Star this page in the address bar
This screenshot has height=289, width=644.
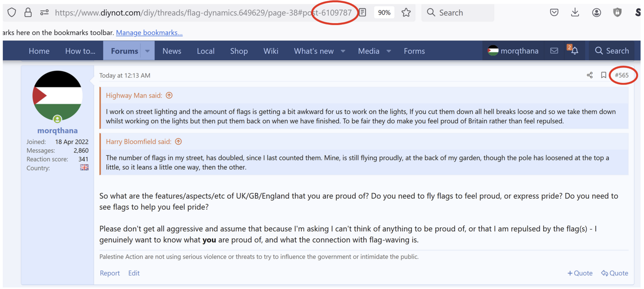[406, 12]
